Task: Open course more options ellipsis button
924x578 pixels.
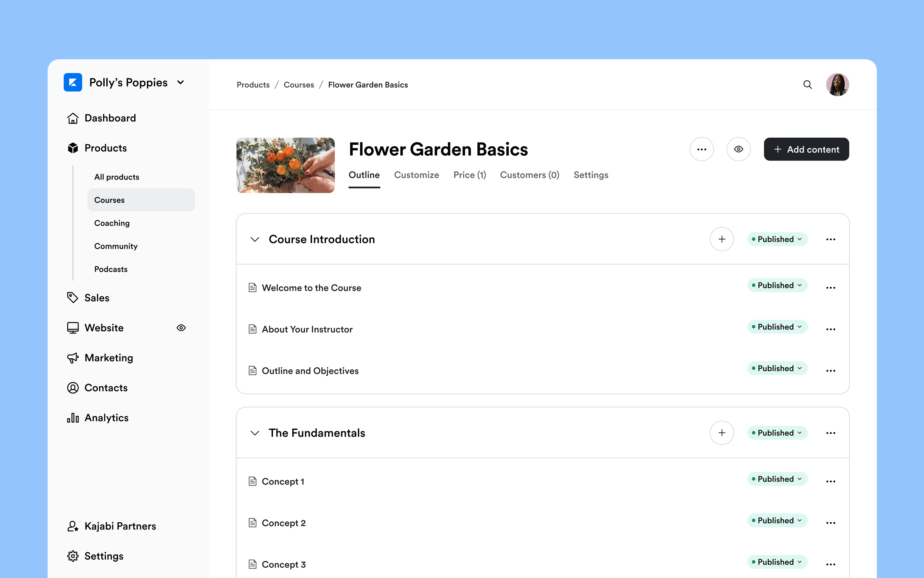Action: coord(702,149)
